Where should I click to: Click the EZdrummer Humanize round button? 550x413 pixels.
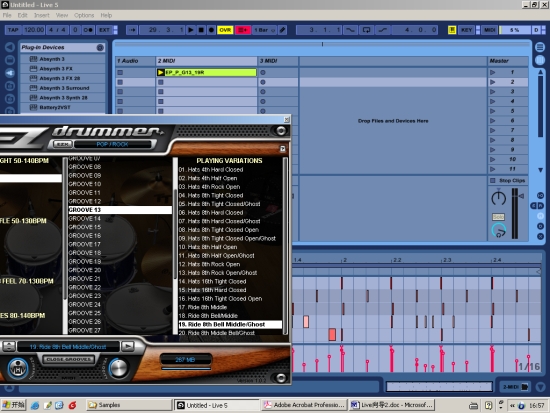(x=18, y=368)
